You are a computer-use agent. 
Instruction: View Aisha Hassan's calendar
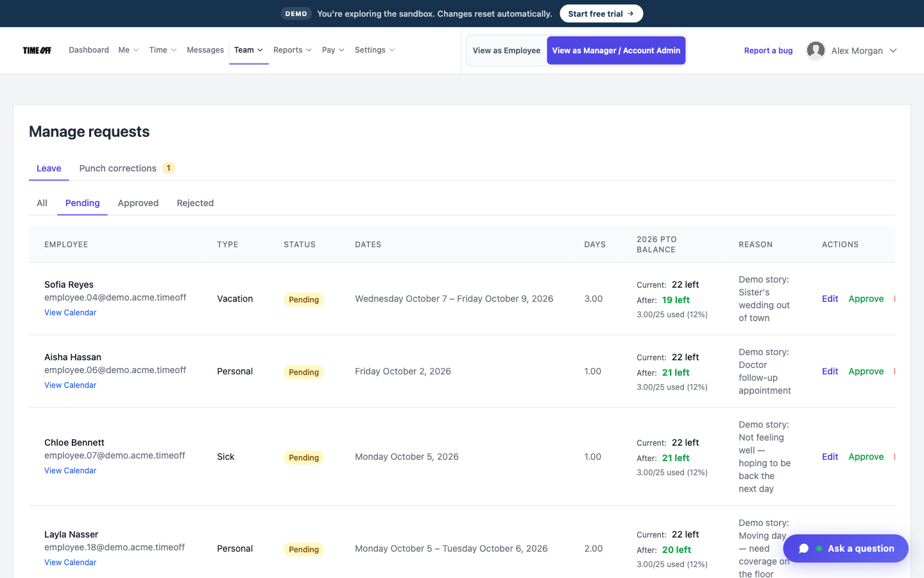[70, 385]
